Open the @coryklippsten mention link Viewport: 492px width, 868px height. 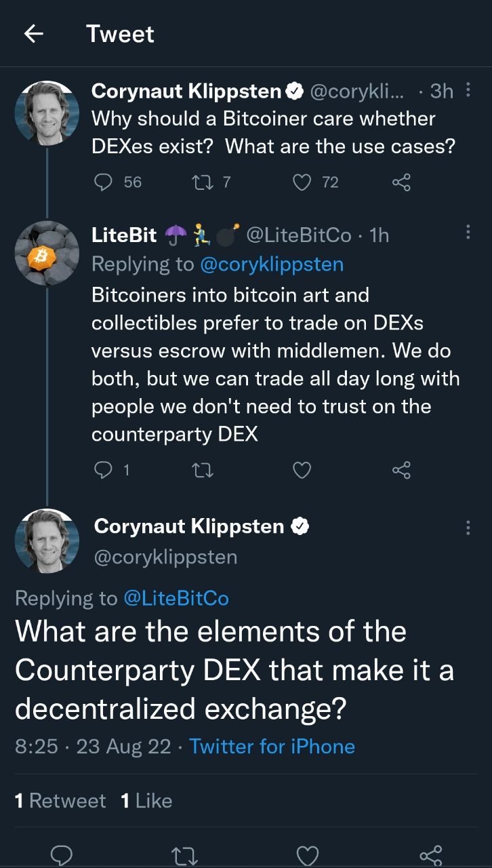pos(272,264)
